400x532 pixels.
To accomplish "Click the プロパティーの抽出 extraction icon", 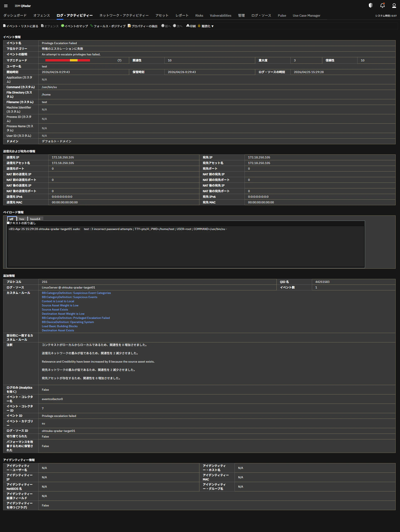I will coord(129,26).
